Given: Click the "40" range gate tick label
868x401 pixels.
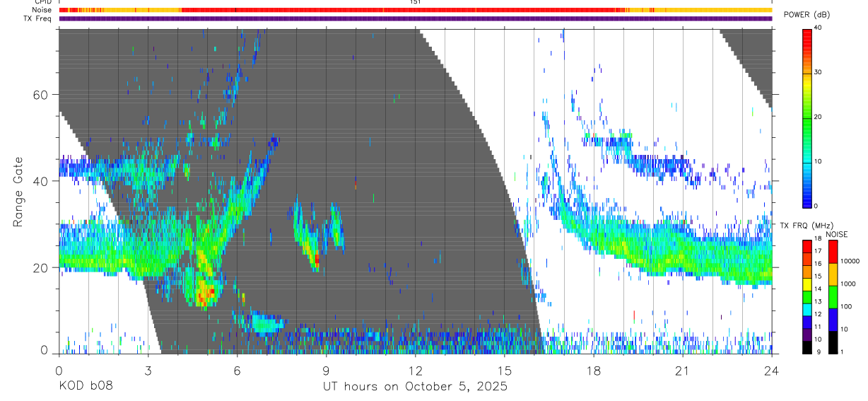Looking at the screenshot, I should 42,181.
